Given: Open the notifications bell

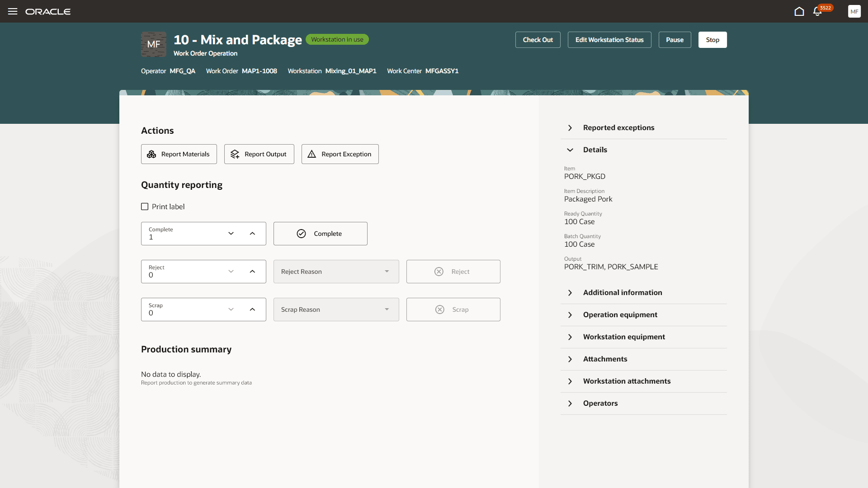Looking at the screenshot, I should pos(817,11).
